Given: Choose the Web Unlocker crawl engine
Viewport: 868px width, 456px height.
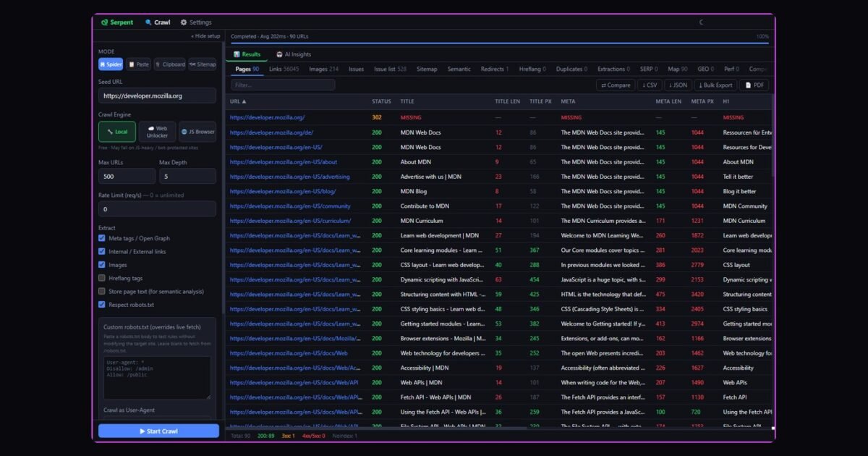Looking at the screenshot, I should 157,132.
